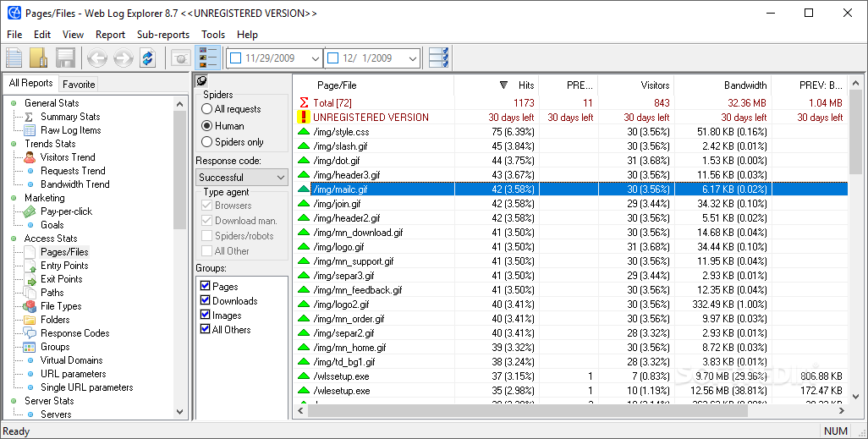This screenshot has width=868, height=439.
Task: Click the back arrow toolbar button
Action: (x=97, y=58)
